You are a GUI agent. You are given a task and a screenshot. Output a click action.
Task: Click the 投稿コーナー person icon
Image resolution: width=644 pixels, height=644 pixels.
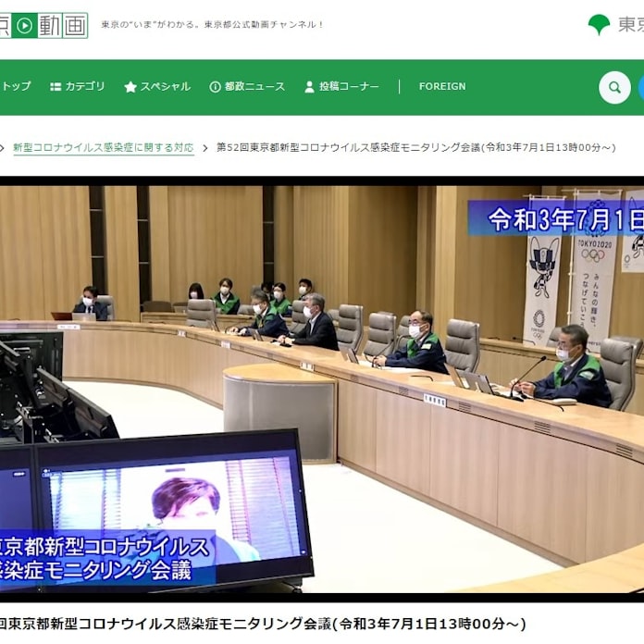click(309, 87)
